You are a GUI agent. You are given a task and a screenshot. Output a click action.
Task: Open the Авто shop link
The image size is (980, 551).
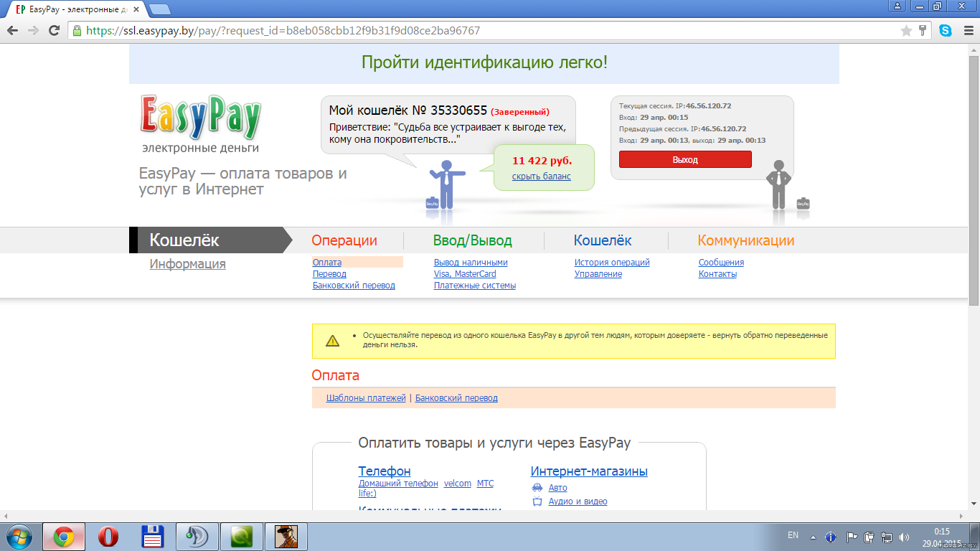point(557,488)
